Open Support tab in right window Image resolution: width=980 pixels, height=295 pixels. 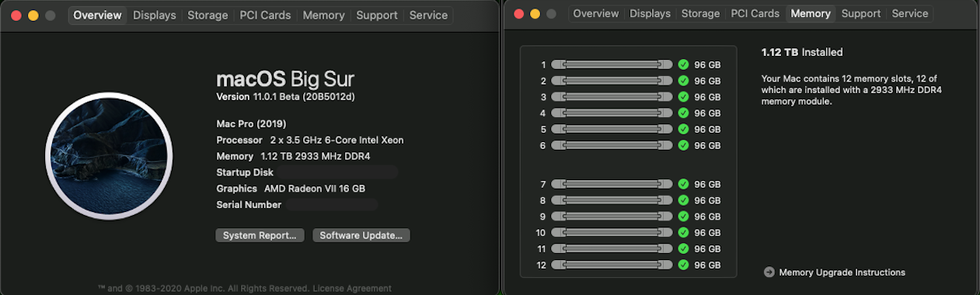point(861,13)
